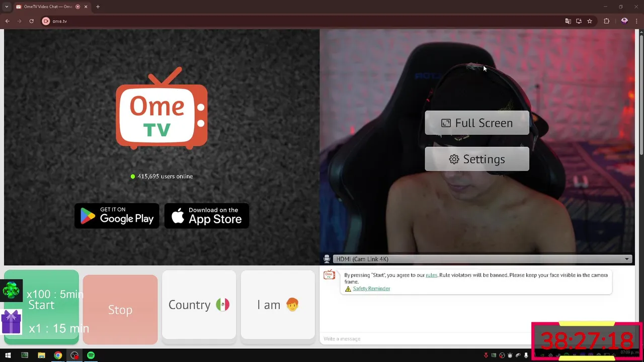This screenshot has height=362, width=644.
Task: Open the rules link
Action: (431, 275)
